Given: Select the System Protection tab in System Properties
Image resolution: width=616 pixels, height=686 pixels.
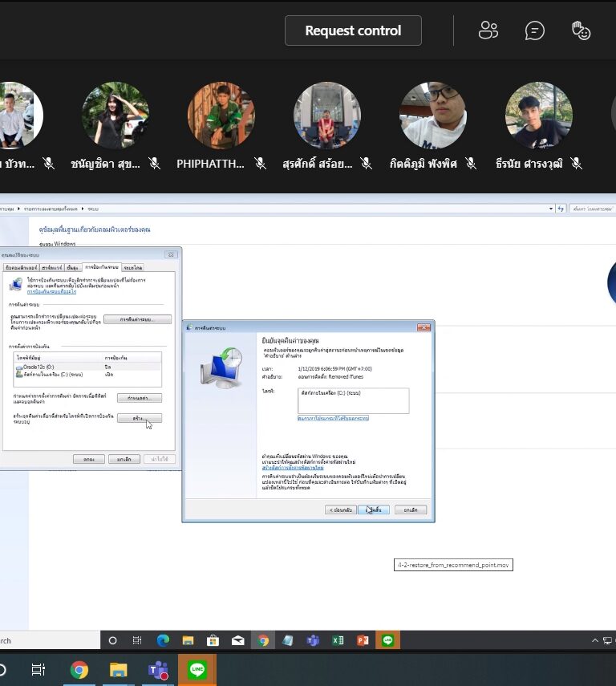Looking at the screenshot, I should tap(102, 267).
